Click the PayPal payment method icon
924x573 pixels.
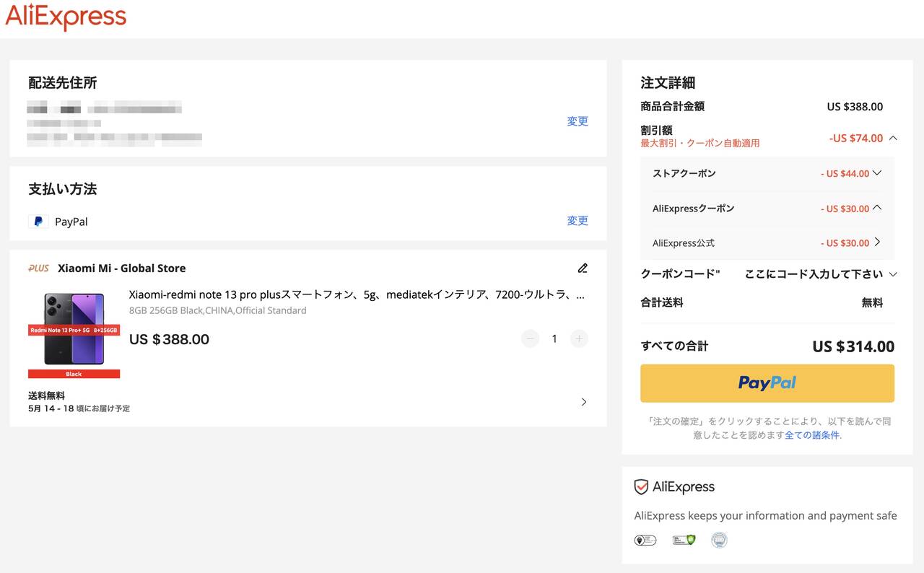coord(38,222)
